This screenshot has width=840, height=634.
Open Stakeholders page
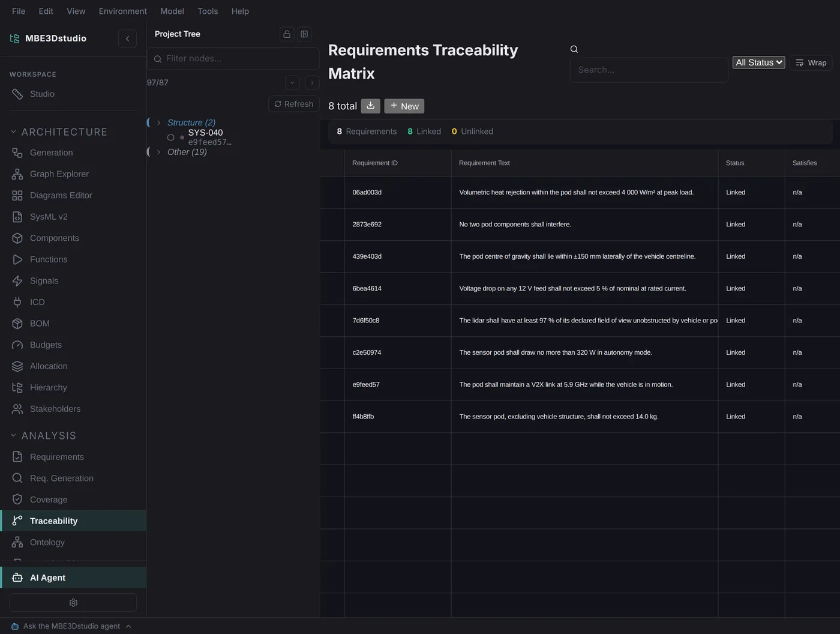coord(73,409)
